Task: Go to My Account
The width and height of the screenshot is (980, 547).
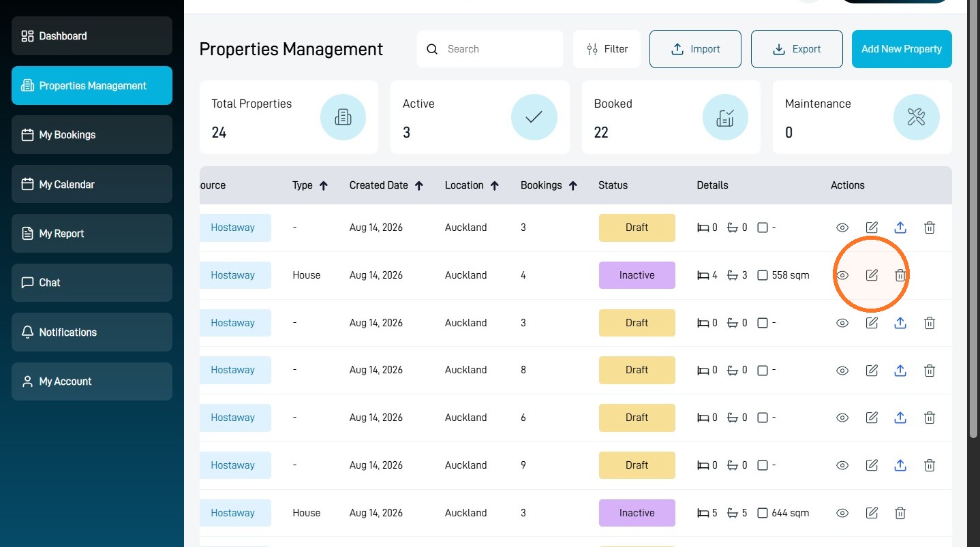Action: (x=92, y=381)
